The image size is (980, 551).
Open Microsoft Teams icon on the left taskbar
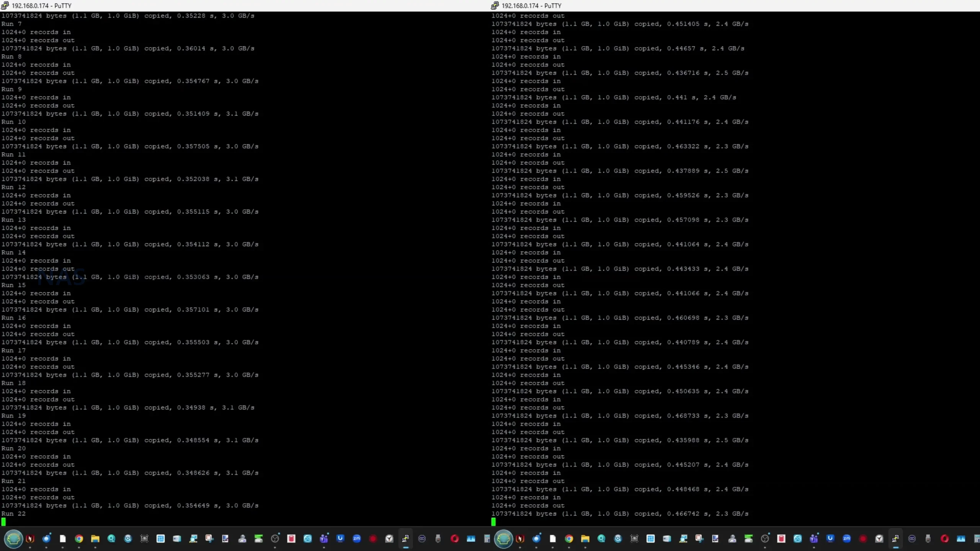click(324, 539)
